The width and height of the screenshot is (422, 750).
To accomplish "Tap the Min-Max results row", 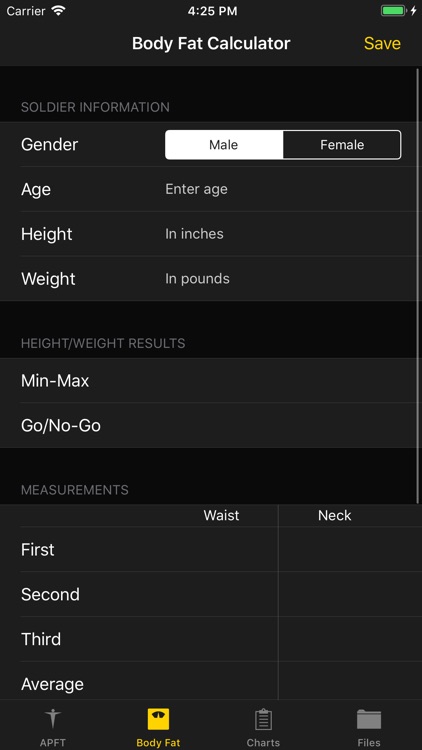I will [x=211, y=381].
